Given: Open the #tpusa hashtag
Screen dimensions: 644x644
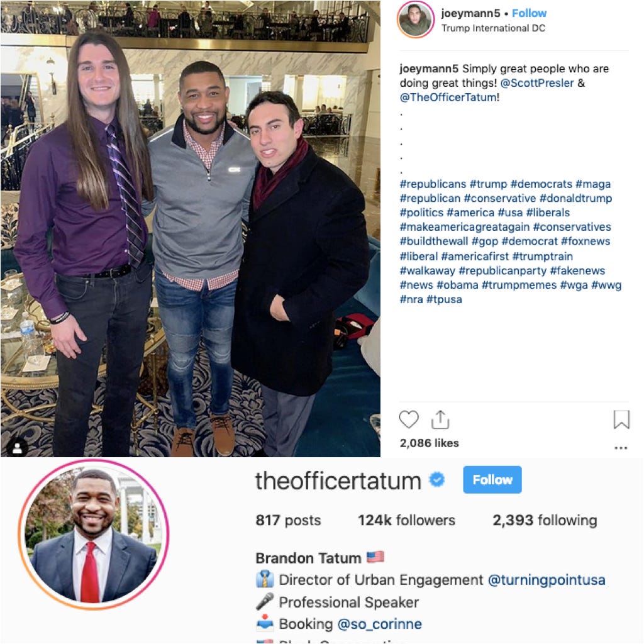Looking at the screenshot, I should point(444,299).
